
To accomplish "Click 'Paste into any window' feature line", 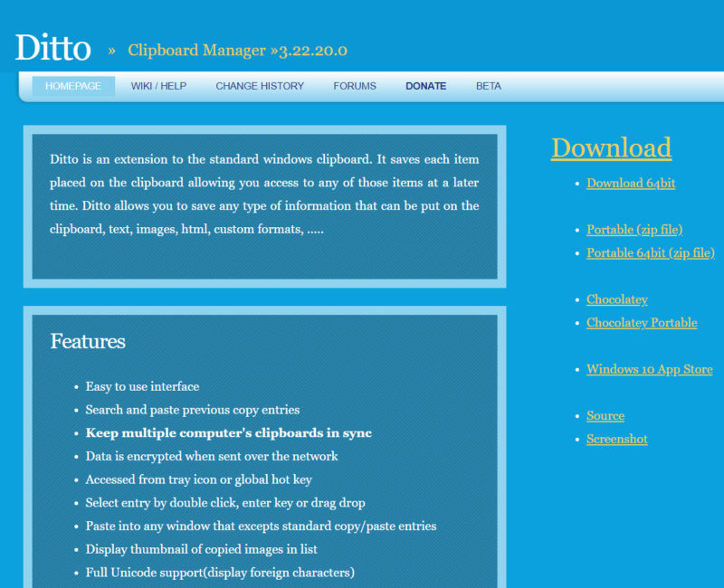I will point(261,526).
